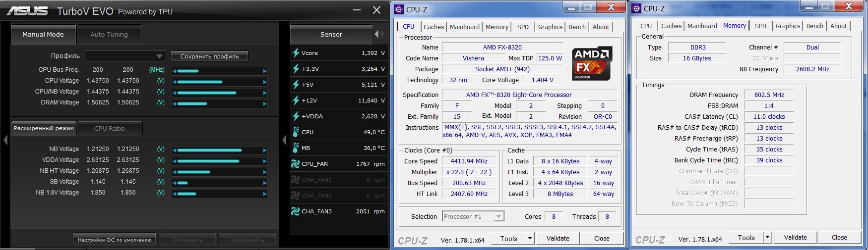
Task: Open the Memory tab in left CPU-Z window
Action: [x=497, y=27]
